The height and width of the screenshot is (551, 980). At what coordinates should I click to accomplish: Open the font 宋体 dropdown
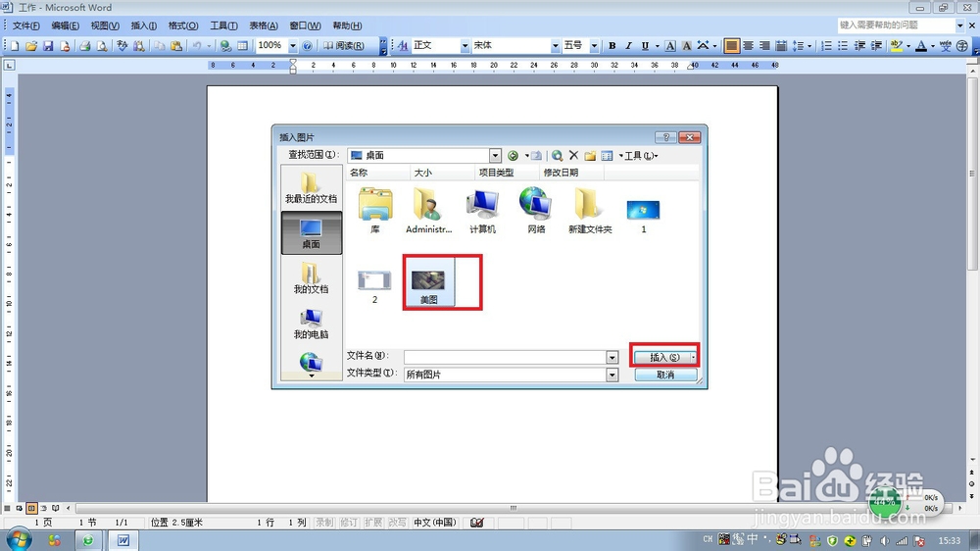click(555, 46)
